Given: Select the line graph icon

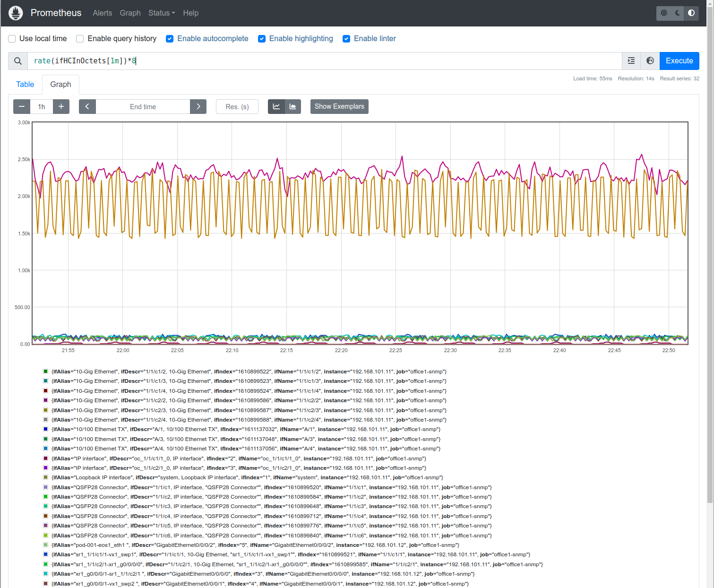Looking at the screenshot, I should click(x=276, y=106).
